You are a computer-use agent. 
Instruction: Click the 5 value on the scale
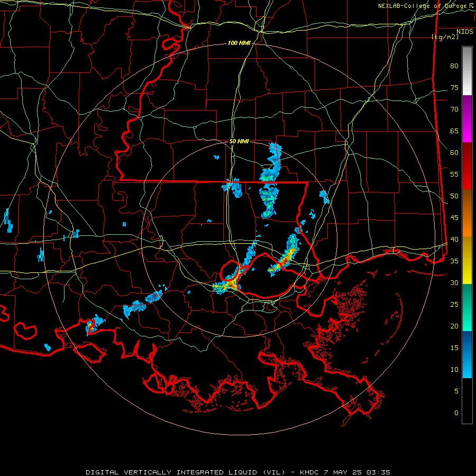coord(456,391)
